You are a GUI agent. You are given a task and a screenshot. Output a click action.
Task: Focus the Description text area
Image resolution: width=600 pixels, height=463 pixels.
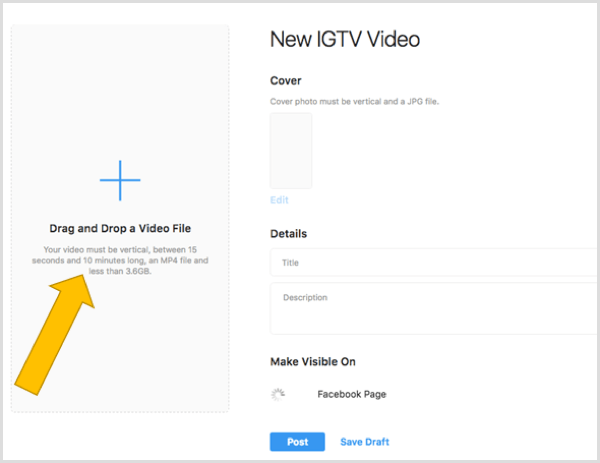(433, 308)
